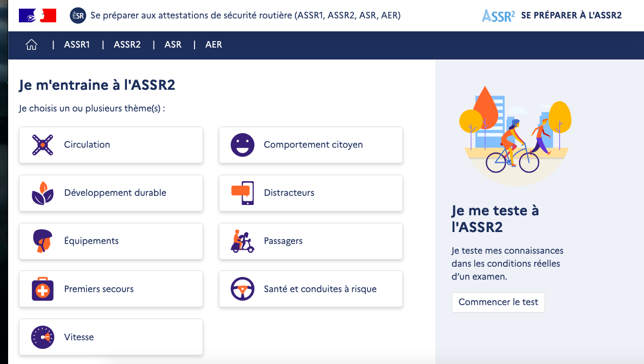Switch to the ASSR2 section
This screenshot has height=364, width=644.
click(127, 45)
